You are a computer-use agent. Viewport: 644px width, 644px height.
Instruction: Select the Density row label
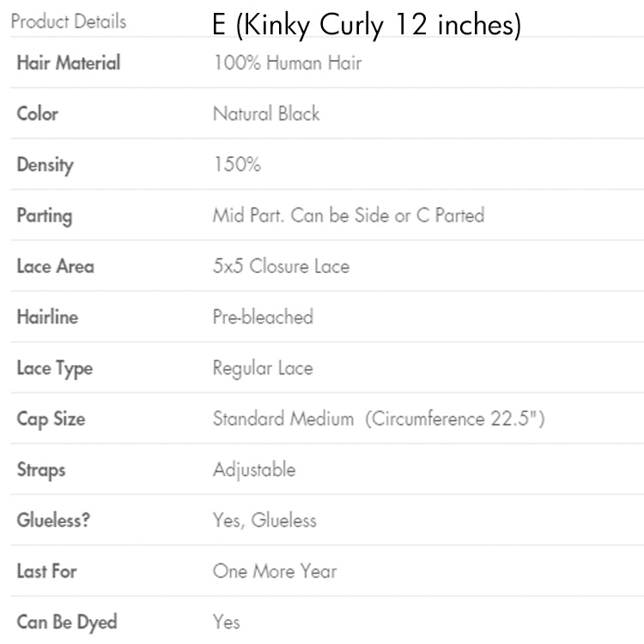tap(45, 165)
